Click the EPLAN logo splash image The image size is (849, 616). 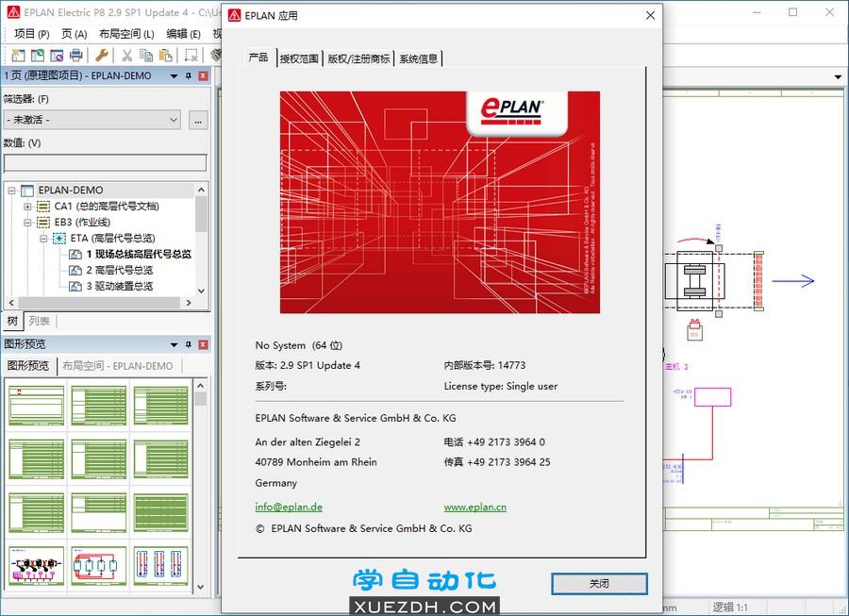440,202
